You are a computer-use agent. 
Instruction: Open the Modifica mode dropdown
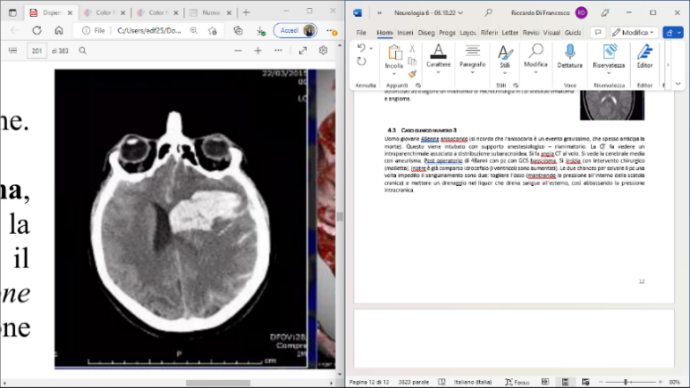[634, 33]
